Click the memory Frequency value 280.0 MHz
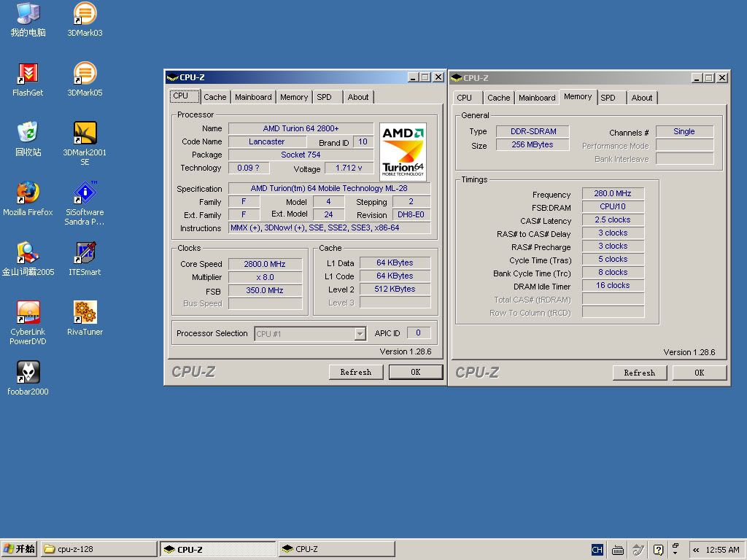The image size is (747, 560). [x=613, y=193]
